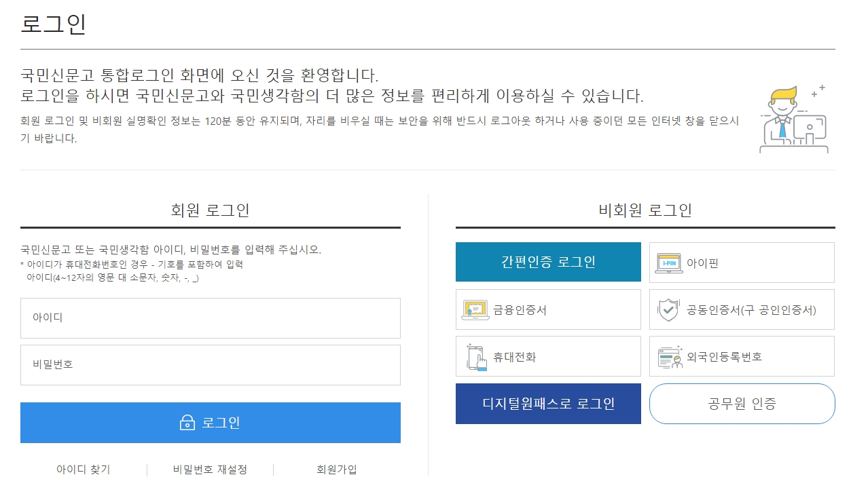Click the 공무원 인증 button

pyautogui.click(x=742, y=403)
